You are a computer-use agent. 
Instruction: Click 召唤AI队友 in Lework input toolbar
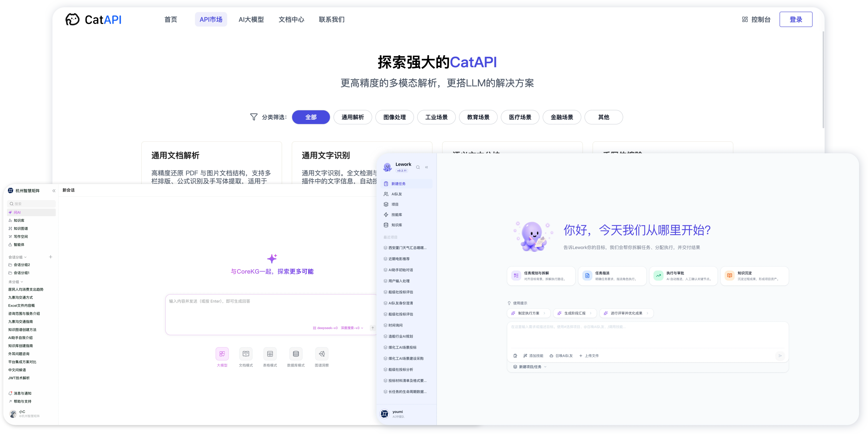click(561, 356)
